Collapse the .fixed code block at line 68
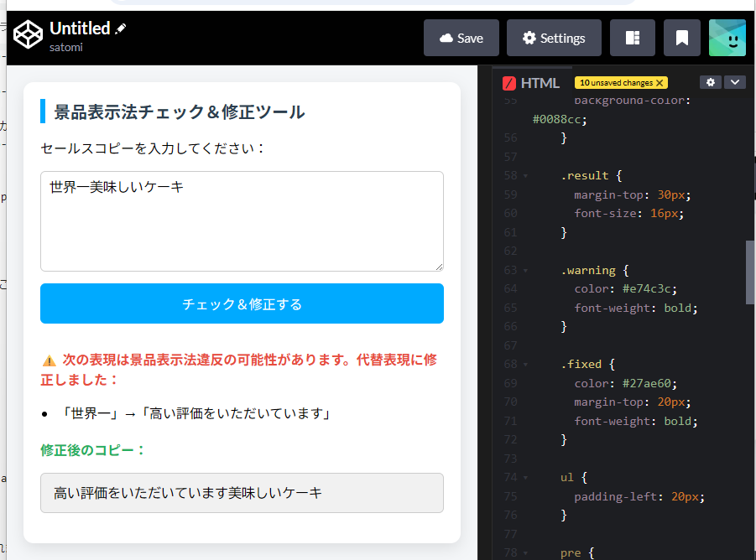Image resolution: width=756 pixels, height=560 pixels. (525, 365)
